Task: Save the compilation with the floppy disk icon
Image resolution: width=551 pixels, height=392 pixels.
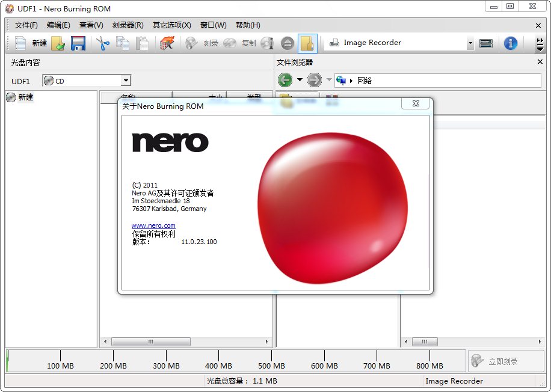Action: (x=78, y=43)
